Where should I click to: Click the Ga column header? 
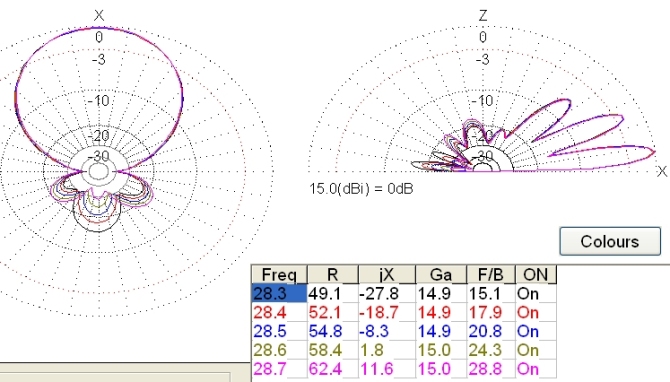point(441,274)
